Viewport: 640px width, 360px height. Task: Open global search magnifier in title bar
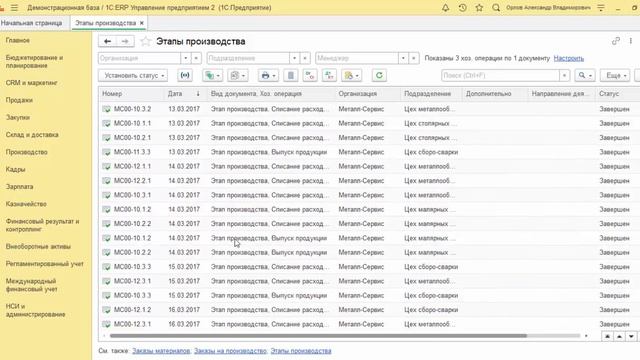(496, 8)
